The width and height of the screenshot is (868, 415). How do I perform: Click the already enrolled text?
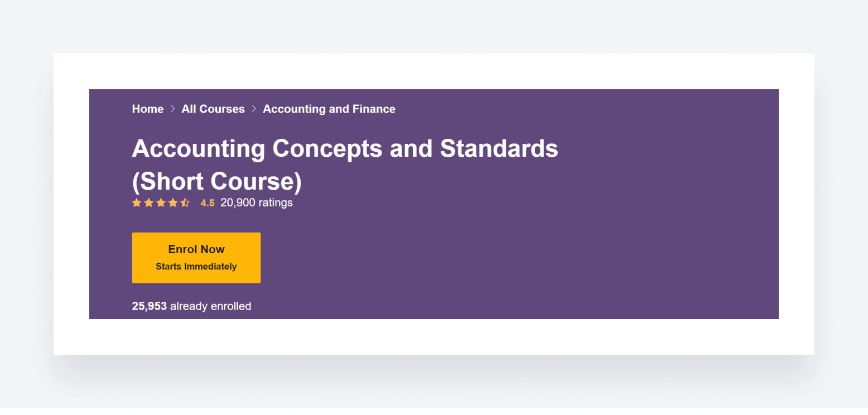210,306
